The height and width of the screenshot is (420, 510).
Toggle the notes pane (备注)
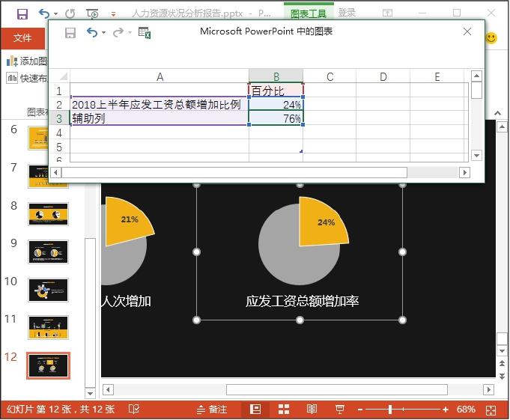211,410
